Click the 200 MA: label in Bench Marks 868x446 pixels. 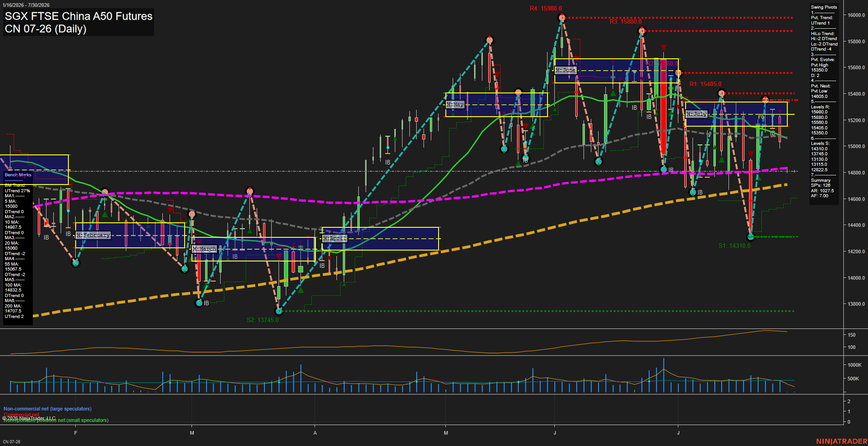(13, 306)
